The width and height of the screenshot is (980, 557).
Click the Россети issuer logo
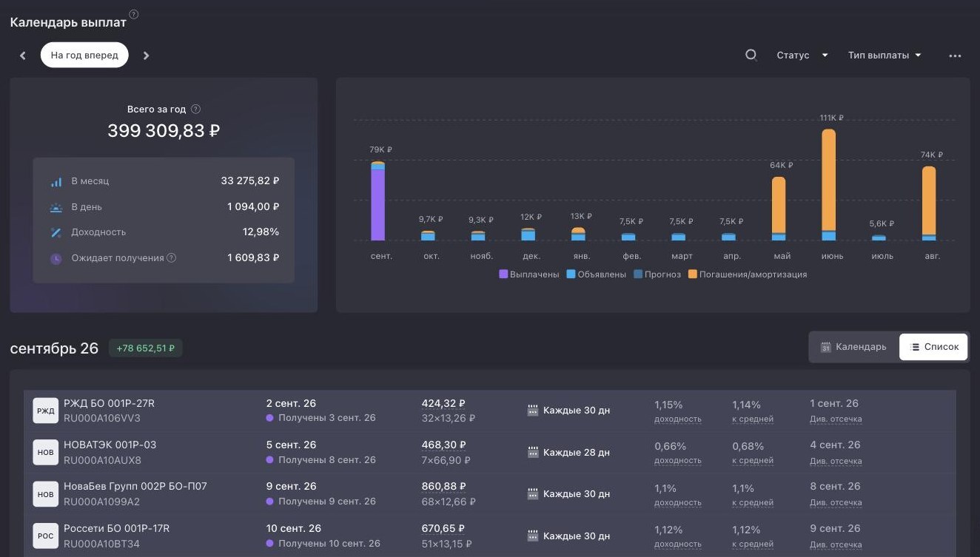46,536
